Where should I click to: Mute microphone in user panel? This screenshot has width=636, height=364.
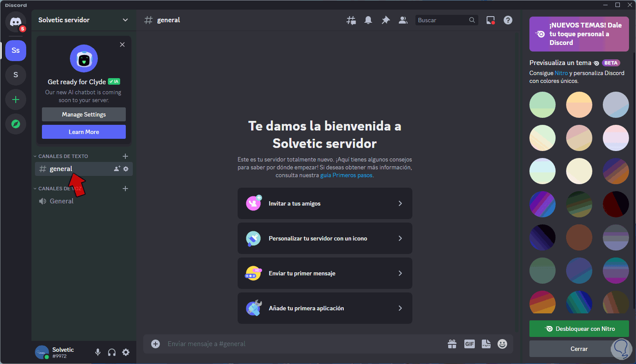pyautogui.click(x=98, y=352)
